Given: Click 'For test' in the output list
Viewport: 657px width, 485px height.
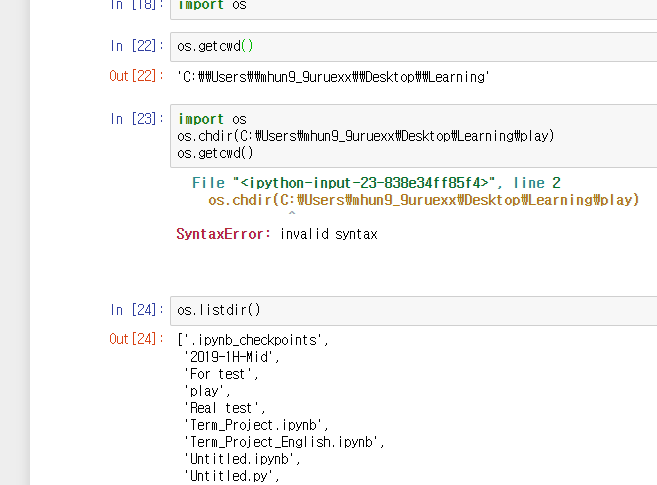Looking at the screenshot, I should [x=221, y=374].
